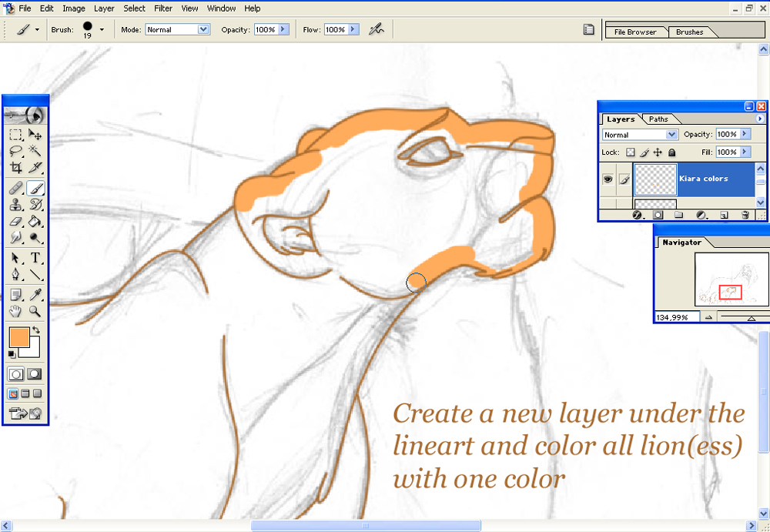Select the Move tool
The height and width of the screenshot is (532, 770).
coord(35,135)
